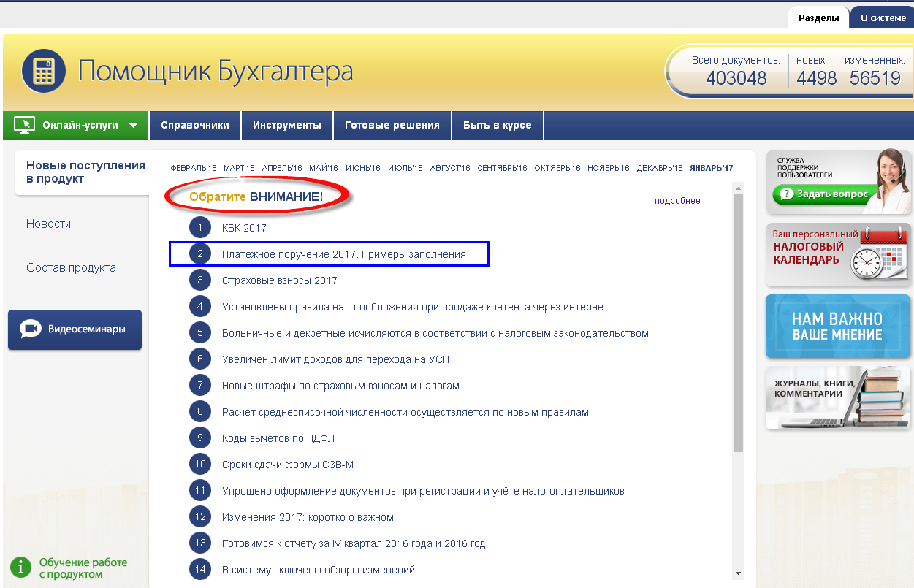This screenshot has height=588, width=914.
Task: Click the green question mark icon
Action: point(786,194)
